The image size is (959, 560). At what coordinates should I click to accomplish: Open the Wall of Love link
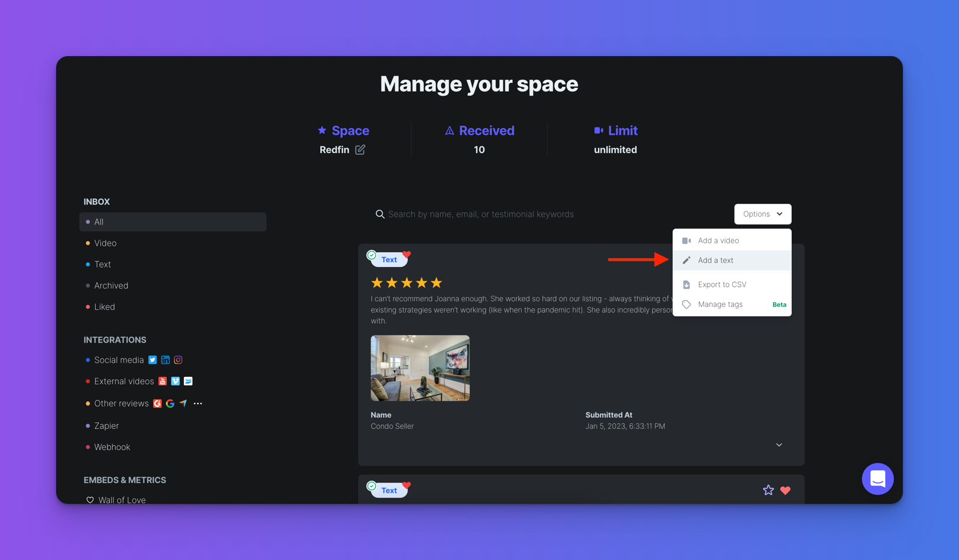click(x=122, y=500)
